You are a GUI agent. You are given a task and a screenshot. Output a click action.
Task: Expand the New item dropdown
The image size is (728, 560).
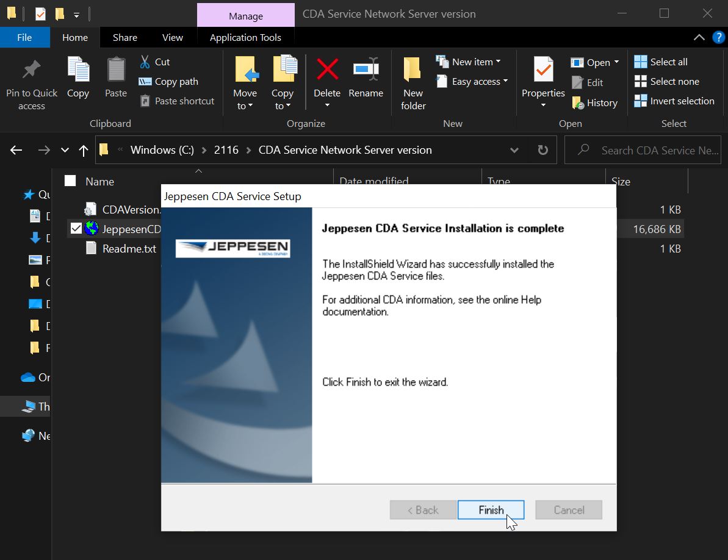click(x=499, y=61)
